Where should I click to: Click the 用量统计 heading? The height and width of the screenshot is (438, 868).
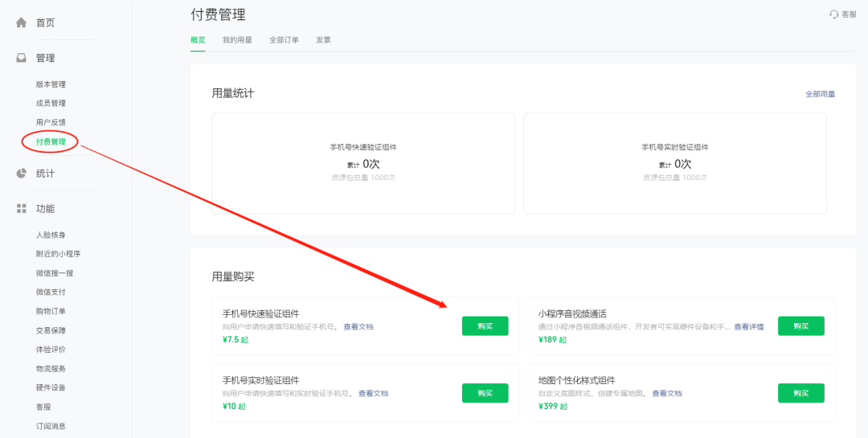point(233,93)
